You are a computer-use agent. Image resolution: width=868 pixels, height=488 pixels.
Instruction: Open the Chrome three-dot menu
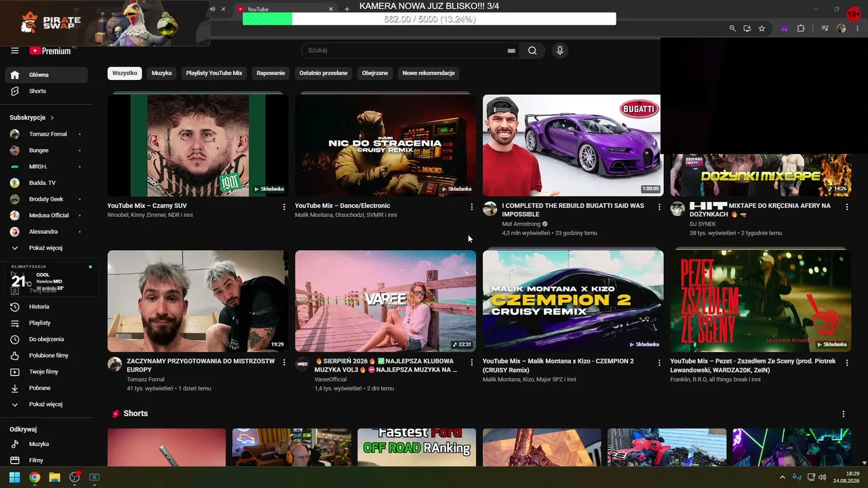tap(857, 28)
